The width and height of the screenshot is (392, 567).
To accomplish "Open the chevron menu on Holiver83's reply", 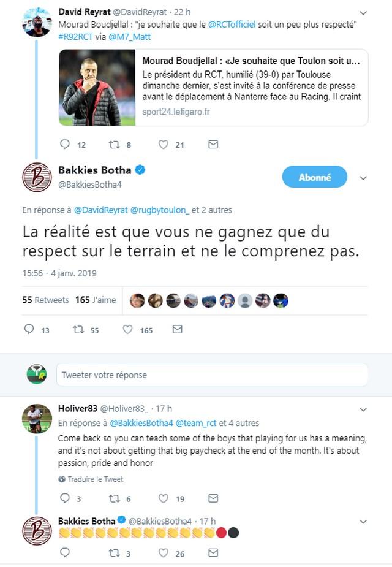I will coord(363,409).
